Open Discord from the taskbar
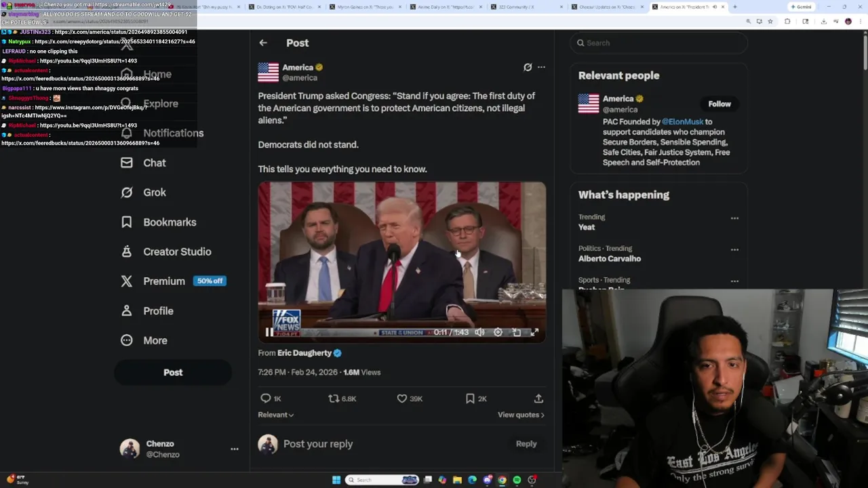Image resolution: width=868 pixels, height=488 pixels. pyautogui.click(x=487, y=480)
